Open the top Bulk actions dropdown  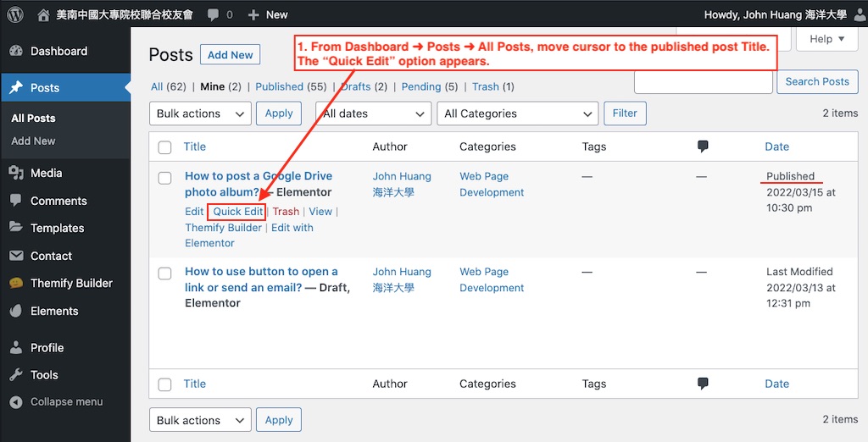pos(200,113)
